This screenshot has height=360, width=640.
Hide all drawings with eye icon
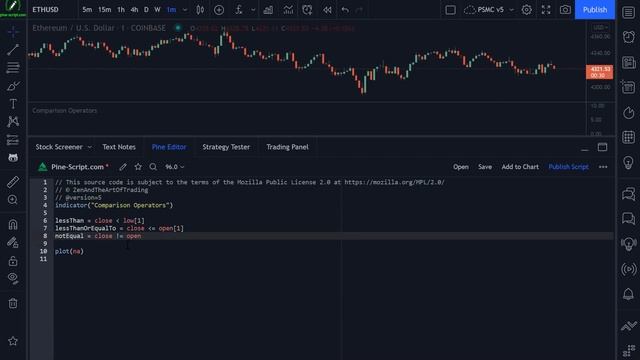click(13, 278)
